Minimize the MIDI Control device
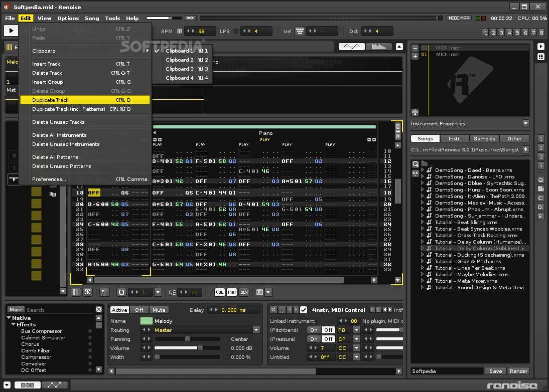Screen dimensions: 549x392 [282, 310]
